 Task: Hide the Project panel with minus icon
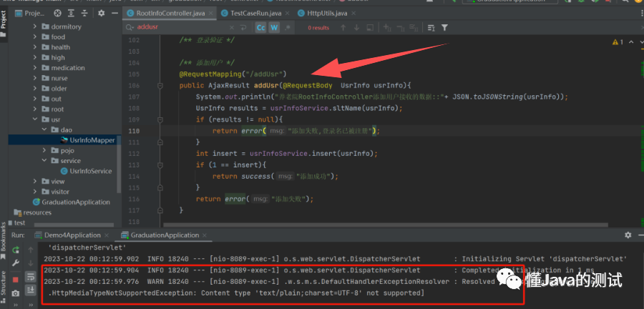point(114,14)
